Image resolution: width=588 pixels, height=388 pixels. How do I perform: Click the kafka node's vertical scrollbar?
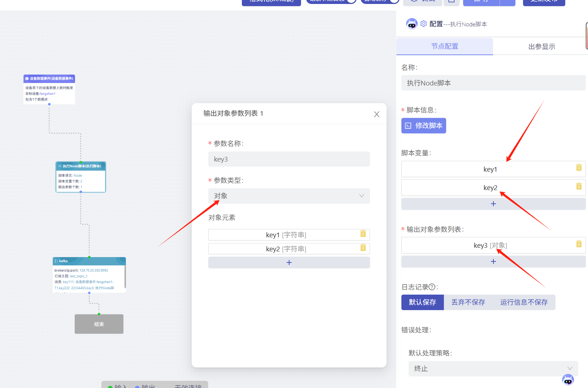pos(125,277)
